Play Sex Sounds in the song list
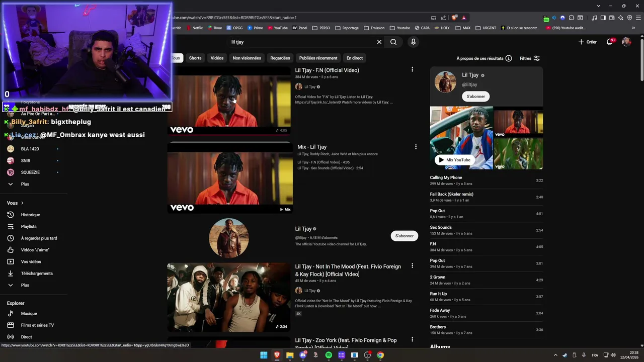The image size is (644, 362). pyautogui.click(x=487, y=230)
